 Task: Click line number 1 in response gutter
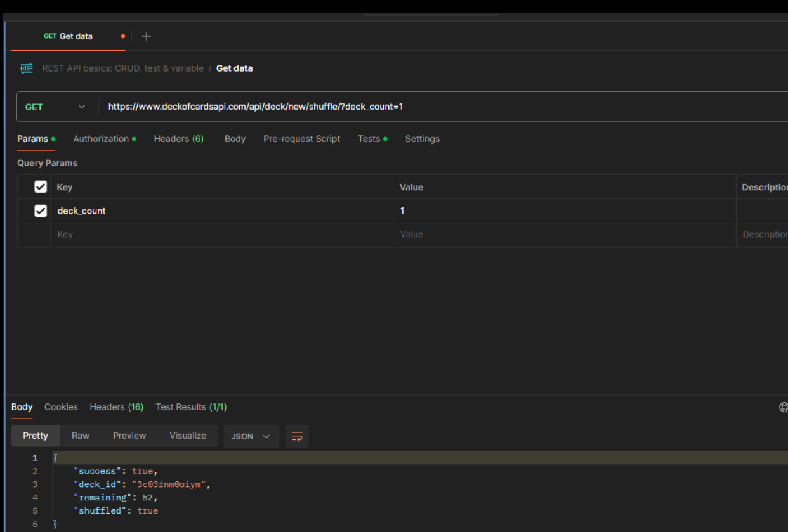tap(35, 458)
